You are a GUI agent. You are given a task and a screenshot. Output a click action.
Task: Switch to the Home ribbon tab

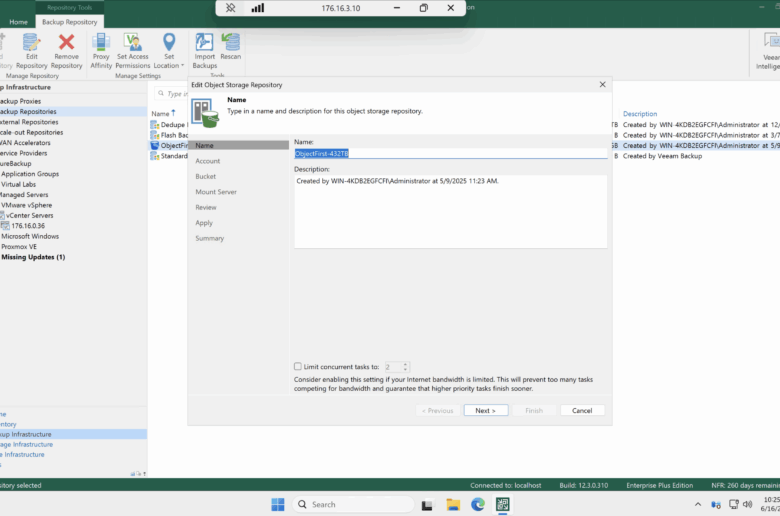tap(18, 22)
